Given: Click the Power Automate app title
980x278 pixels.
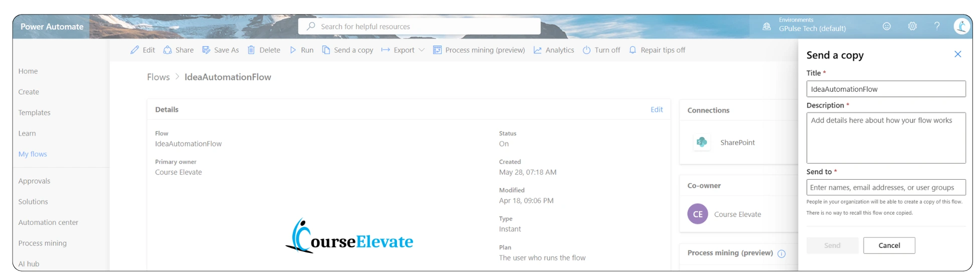Looking at the screenshot, I should tap(52, 27).
